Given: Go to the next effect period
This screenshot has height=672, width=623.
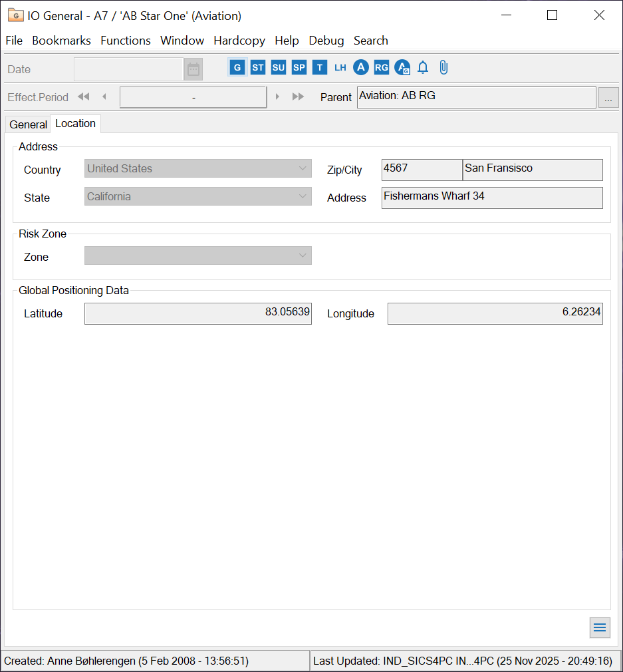Looking at the screenshot, I should click(x=277, y=97).
